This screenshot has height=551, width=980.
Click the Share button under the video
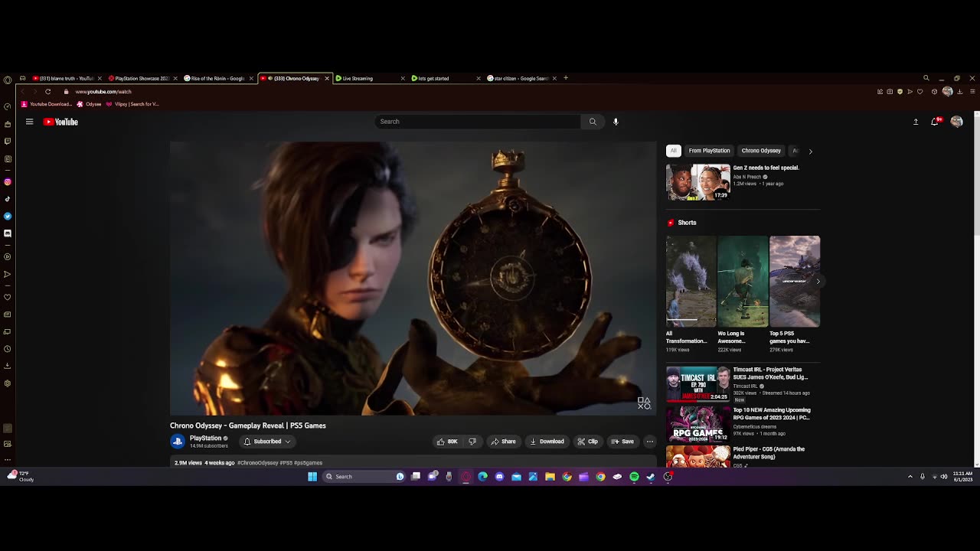point(503,442)
